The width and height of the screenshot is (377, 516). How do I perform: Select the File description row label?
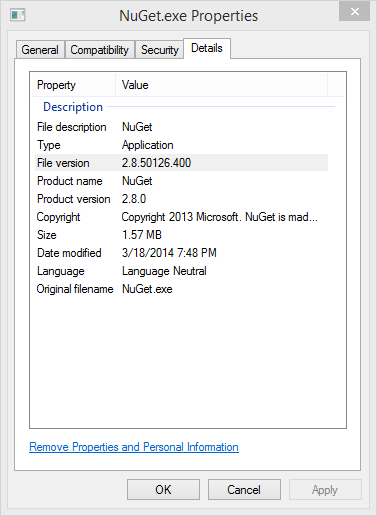click(x=72, y=127)
